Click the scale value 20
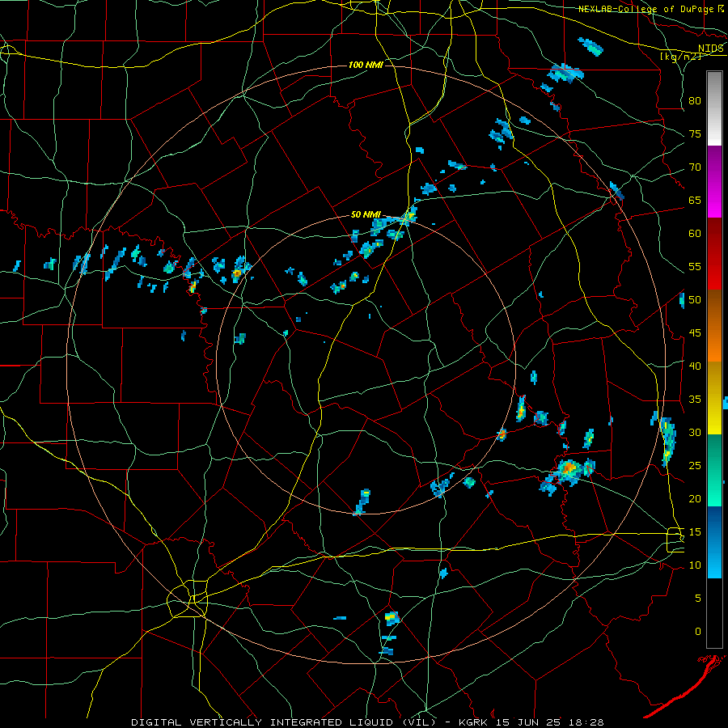The width and height of the screenshot is (728, 728). click(695, 499)
